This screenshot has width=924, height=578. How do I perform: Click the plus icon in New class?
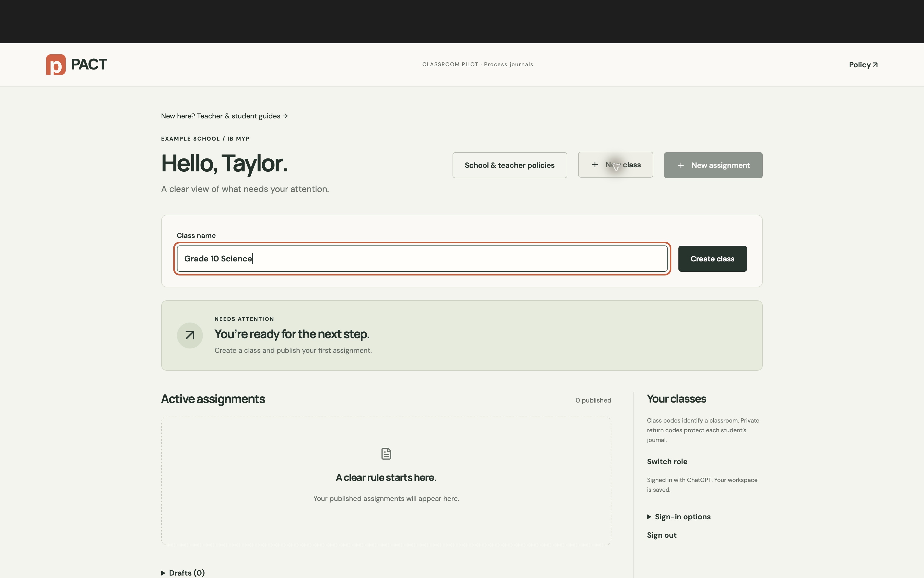[595, 165]
